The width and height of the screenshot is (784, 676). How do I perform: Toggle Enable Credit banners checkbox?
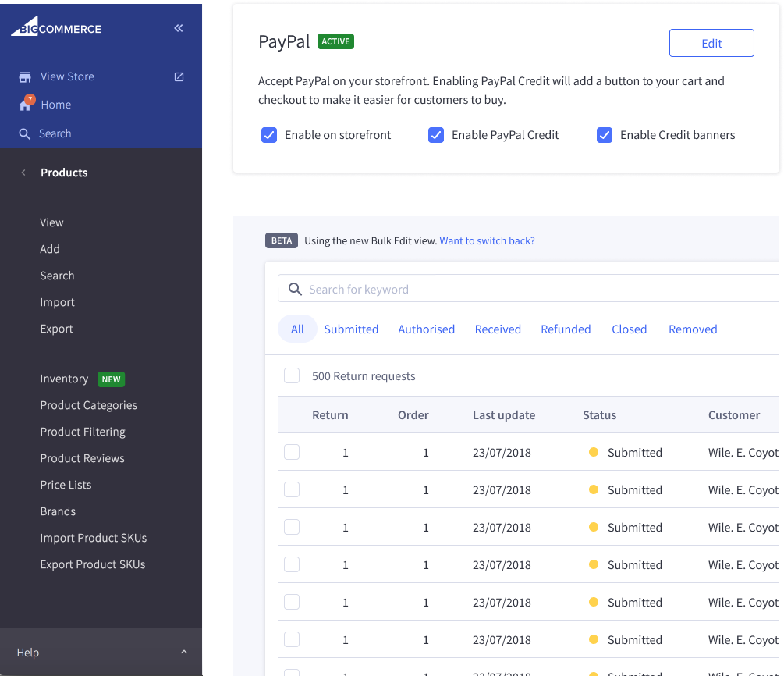tap(605, 135)
